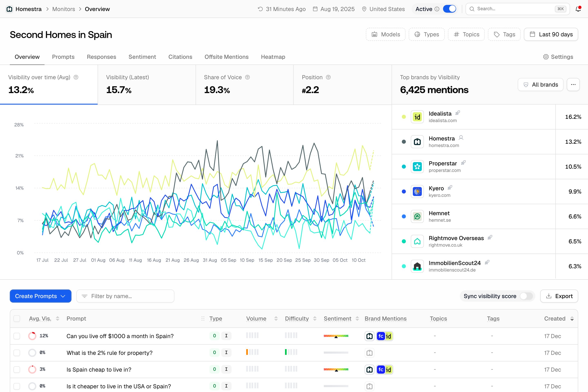Open help icon beside Position
This screenshot has width=588, height=392.
[328, 77]
